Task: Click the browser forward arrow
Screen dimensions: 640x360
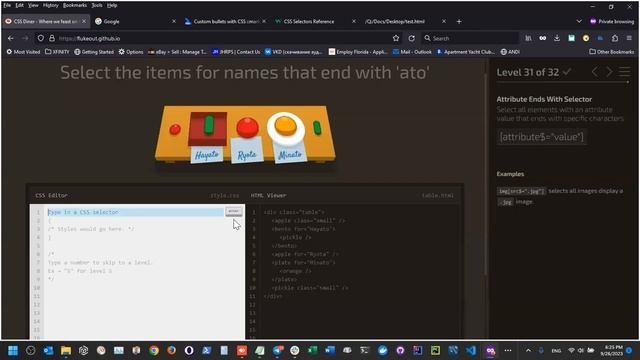Action: (x=25, y=38)
